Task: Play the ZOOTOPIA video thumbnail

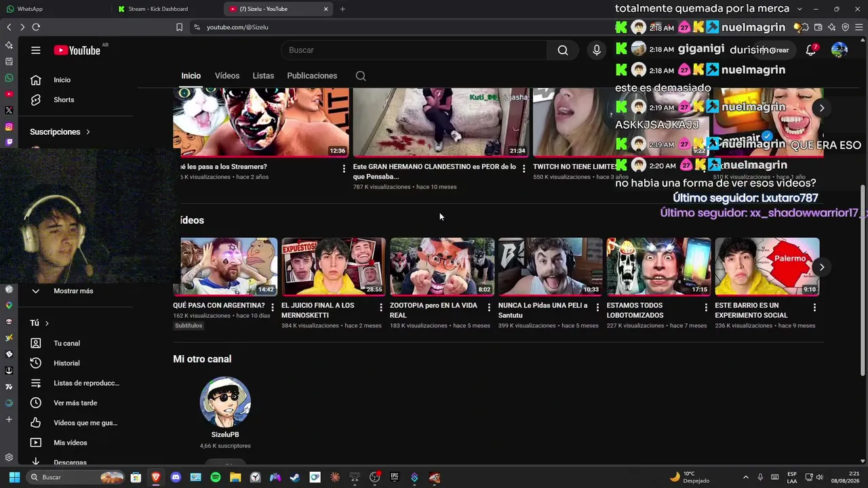Action: tap(442, 266)
